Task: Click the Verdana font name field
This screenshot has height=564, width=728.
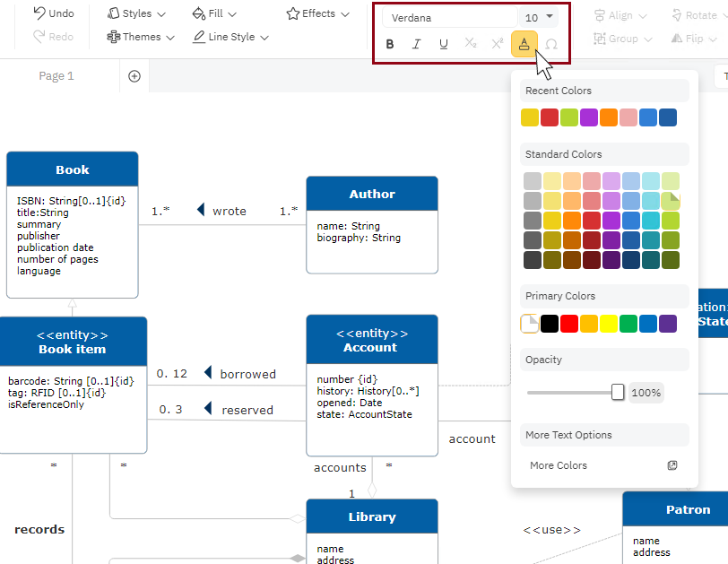Action: pos(448,18)
